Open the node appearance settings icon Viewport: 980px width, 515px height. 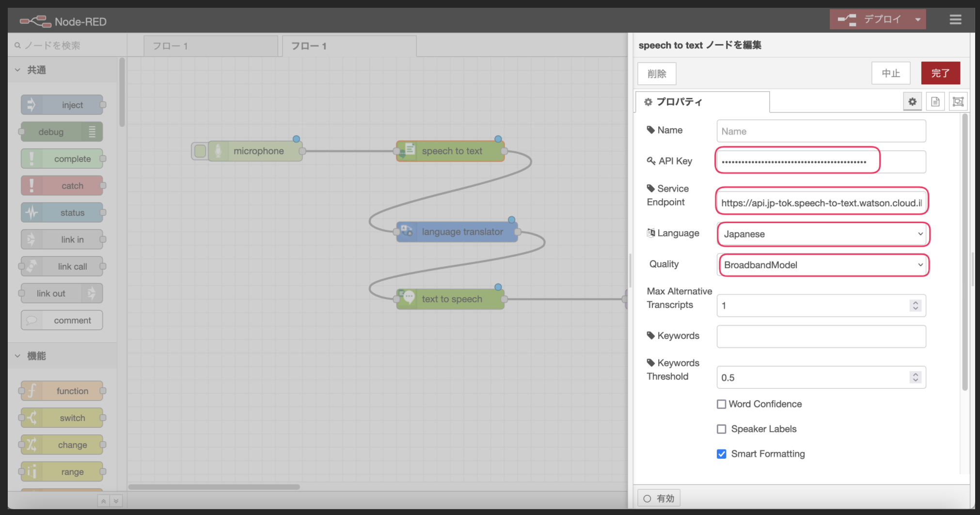tap(958, 102)
